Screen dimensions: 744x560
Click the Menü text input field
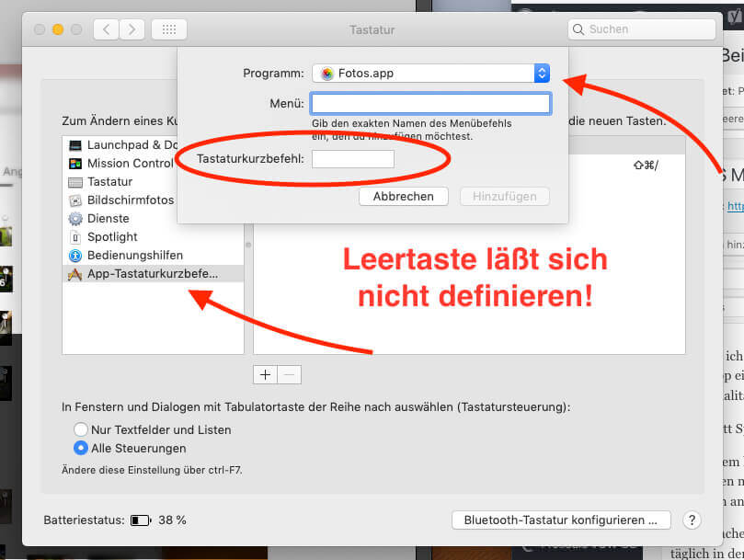(x=430, y=103)
